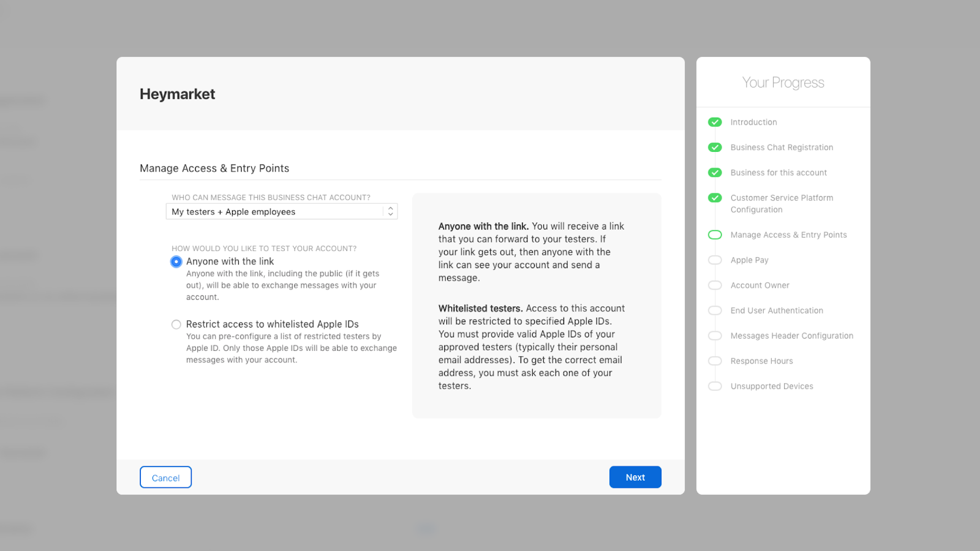Jump to the Apple Pay step
980x551 pixels.
(749, 260)
